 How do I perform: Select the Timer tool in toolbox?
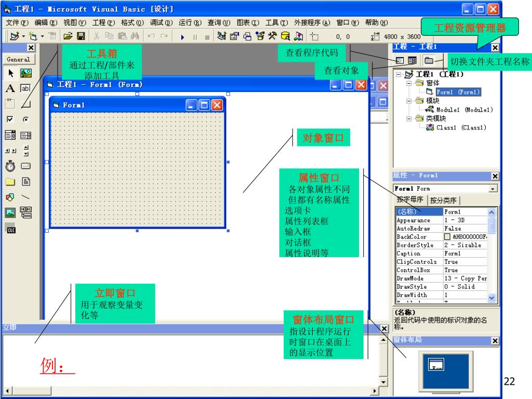pyautogui.click(x=10, y=166)
